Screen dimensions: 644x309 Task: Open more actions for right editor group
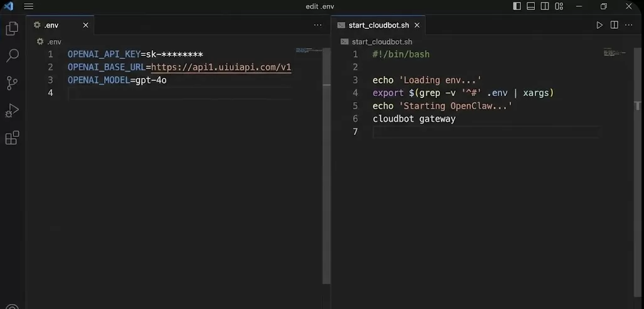628,25
